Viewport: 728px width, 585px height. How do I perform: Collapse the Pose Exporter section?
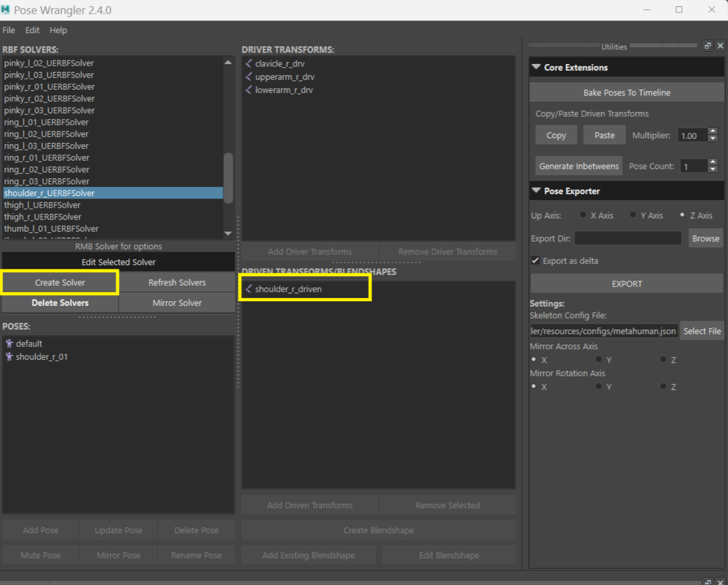tap(536, 190)
